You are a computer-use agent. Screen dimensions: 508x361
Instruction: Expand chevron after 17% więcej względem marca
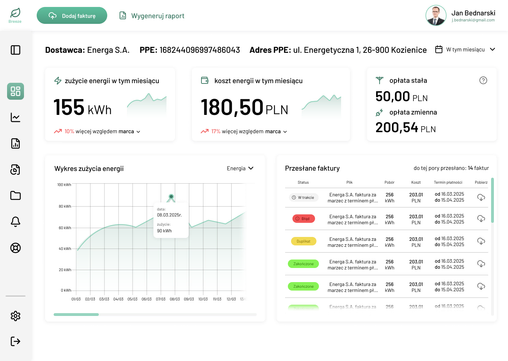(285, 132)
